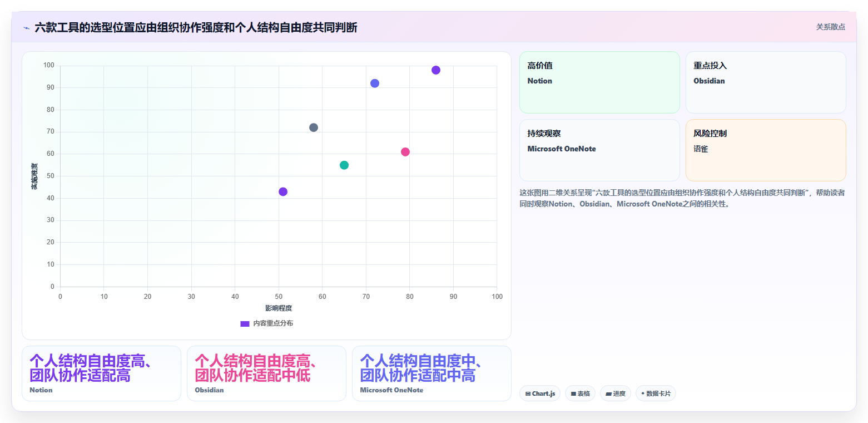
Task: Click the Chart.js tag chip
Action: (x=540, y=394)
